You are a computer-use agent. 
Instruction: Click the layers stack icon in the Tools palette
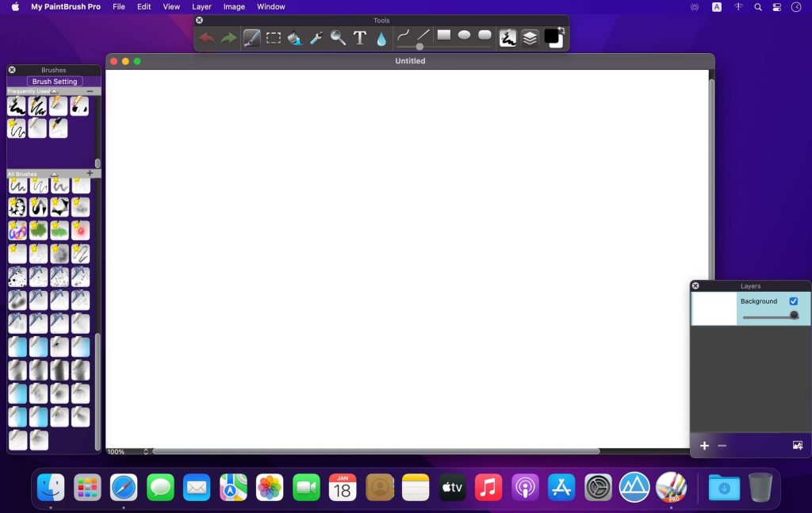529,37
